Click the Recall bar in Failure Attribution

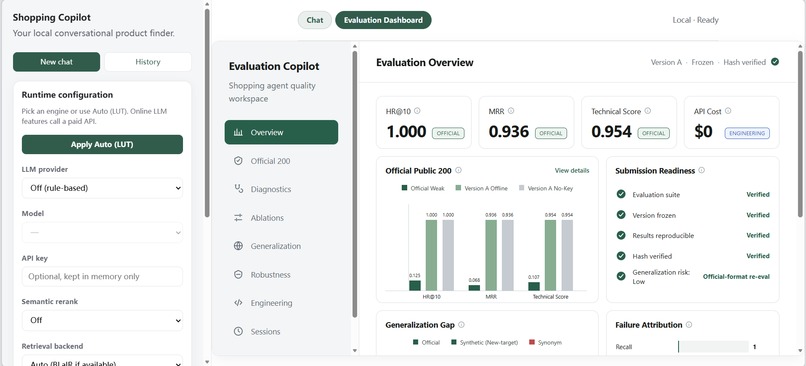713,346
